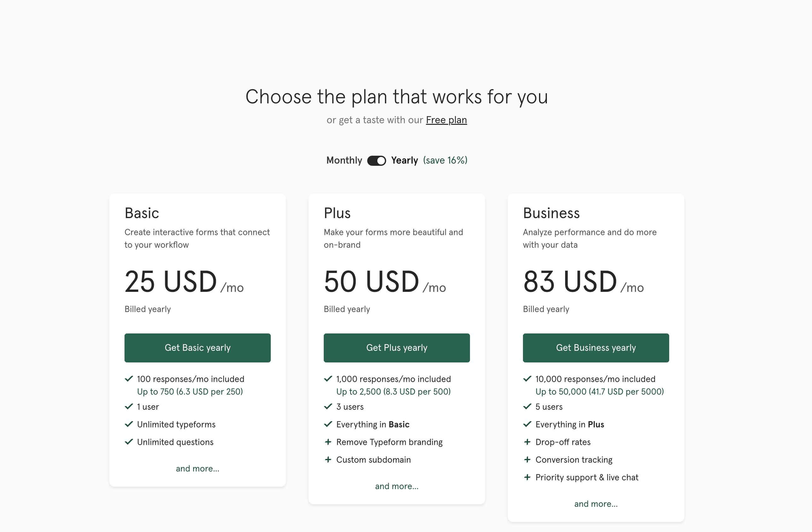Click the plus icon beside Drop-off rates
The height and width of the screenshot is (532, 812).
(527, 442)
